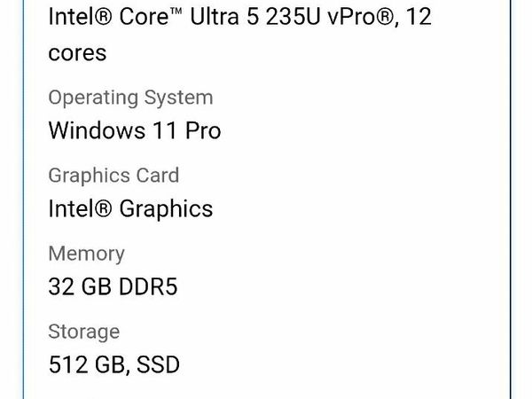Click the SSD storage type text
This screenshot has width=532, height=399.
coord(159,365)
